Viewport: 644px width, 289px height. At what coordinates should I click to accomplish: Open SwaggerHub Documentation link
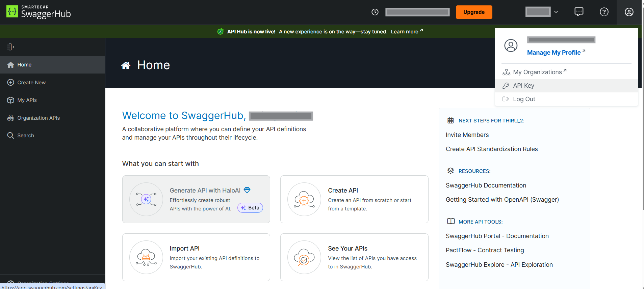point(486,185)
